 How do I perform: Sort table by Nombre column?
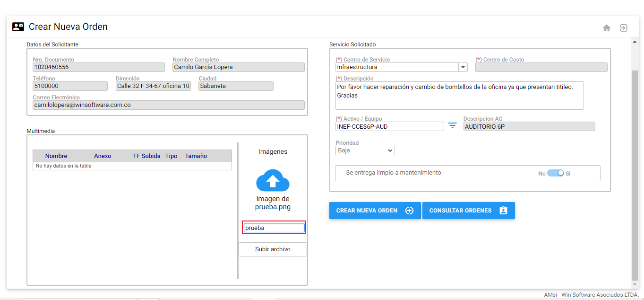click(56, 156)
